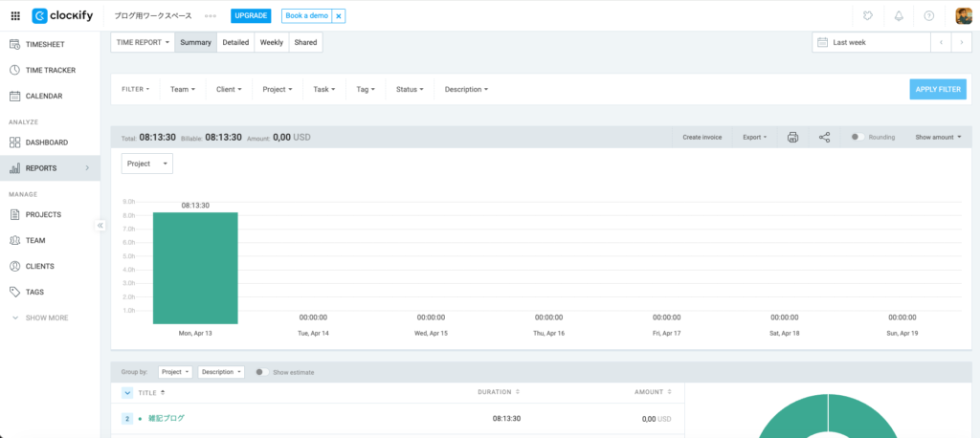980x438 pixels.
Task: Open the help question mark icon
Action: tap(928, 16)
